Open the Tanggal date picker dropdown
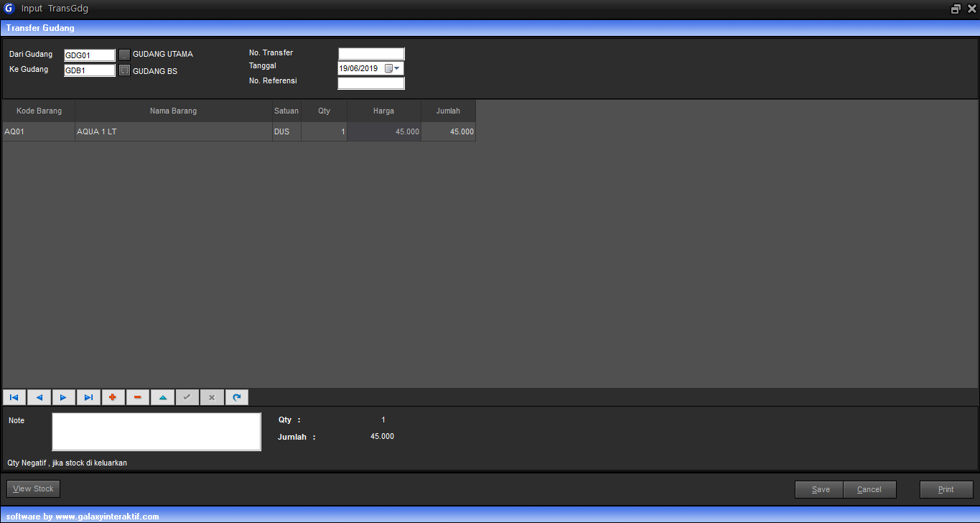 coord(397,68)
